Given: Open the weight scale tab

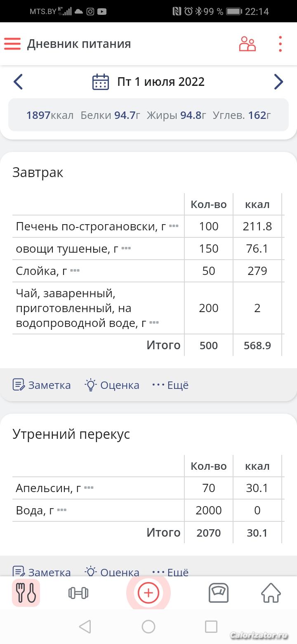Looking at the screenshot, I should click(x=219, y=593).
